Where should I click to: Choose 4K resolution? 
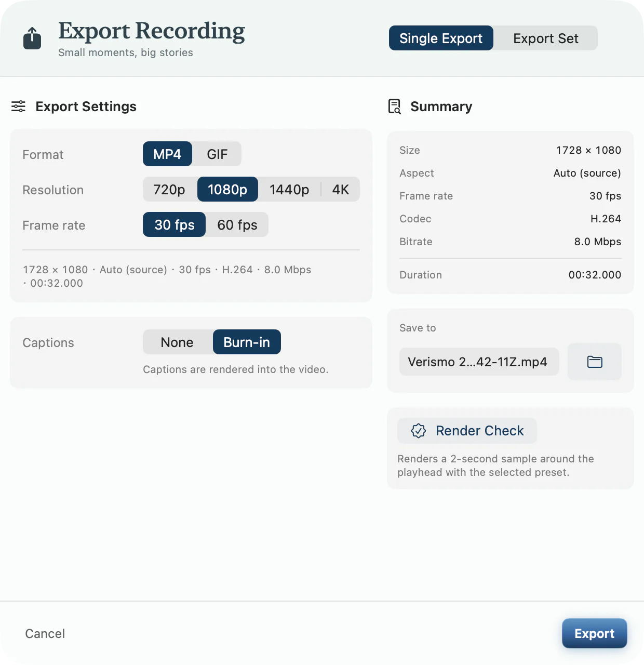[341, 189]
